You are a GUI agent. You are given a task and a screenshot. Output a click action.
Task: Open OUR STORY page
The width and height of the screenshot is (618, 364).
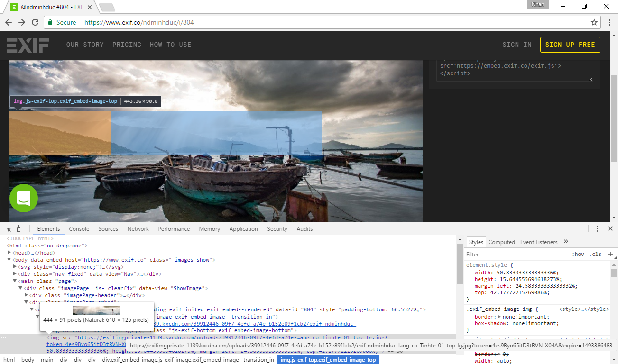click(x=85, y=45)
